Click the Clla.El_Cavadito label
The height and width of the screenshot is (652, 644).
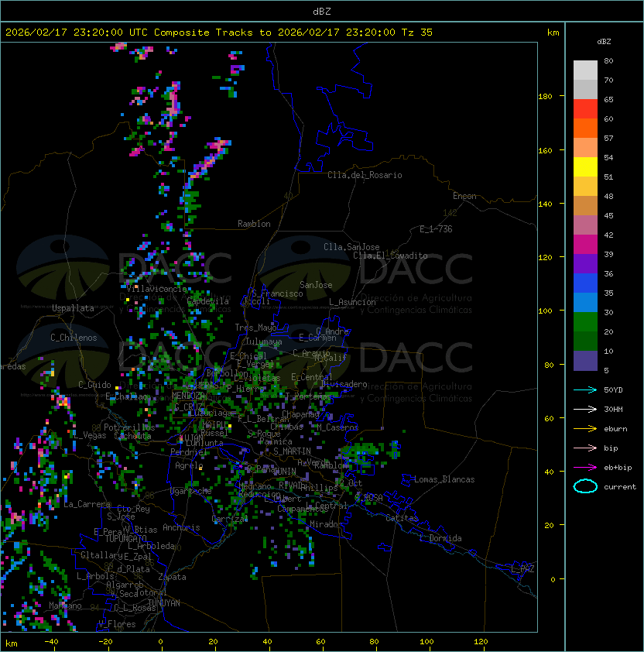tap(390, 256)
